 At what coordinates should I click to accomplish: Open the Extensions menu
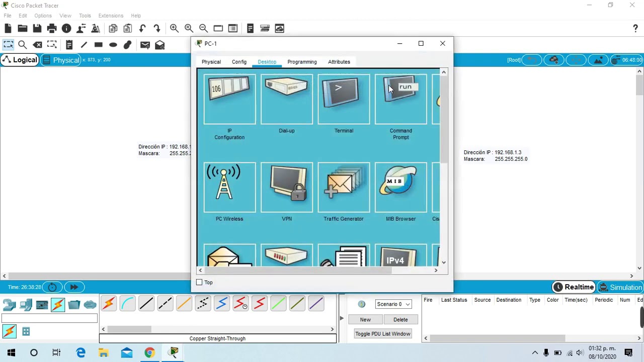point(111,16)
